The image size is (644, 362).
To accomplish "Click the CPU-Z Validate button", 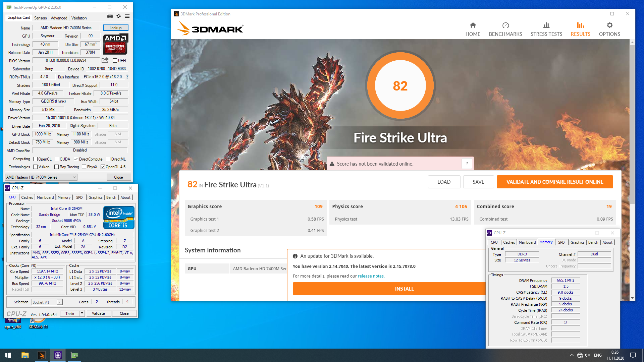I will pyautogui.click(x=98, y=313).
